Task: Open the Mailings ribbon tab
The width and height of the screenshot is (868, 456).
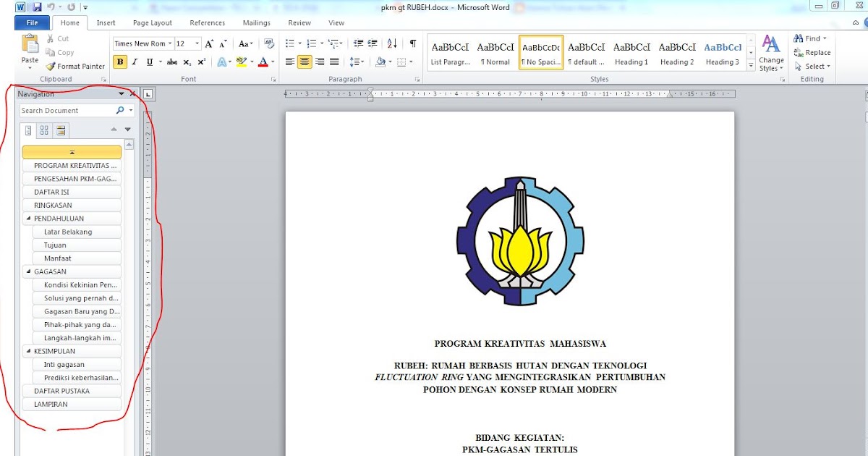Action: tap(257, 22)
